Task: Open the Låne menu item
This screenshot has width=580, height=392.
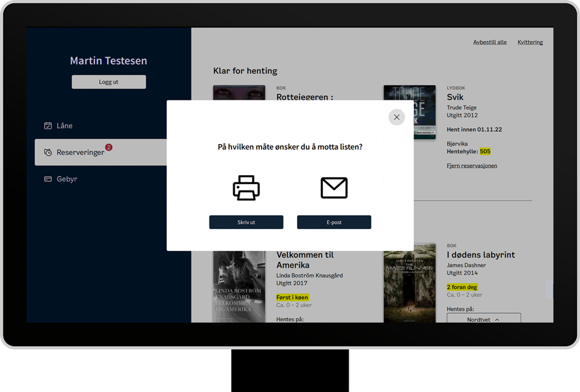Action: coord(64,126)
